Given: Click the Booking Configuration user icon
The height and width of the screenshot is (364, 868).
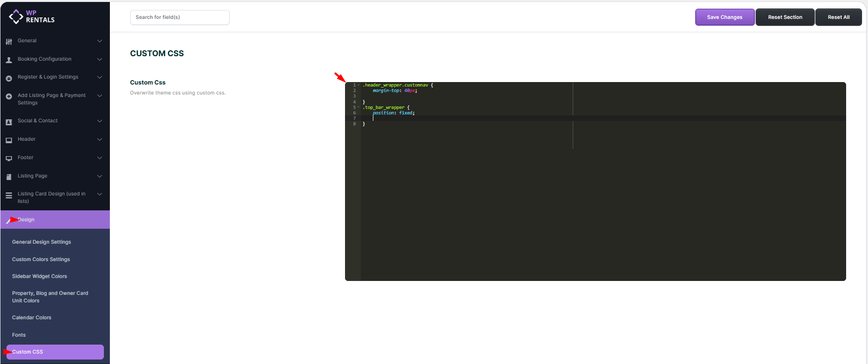Looking at the screenshot, I should 9,60.
